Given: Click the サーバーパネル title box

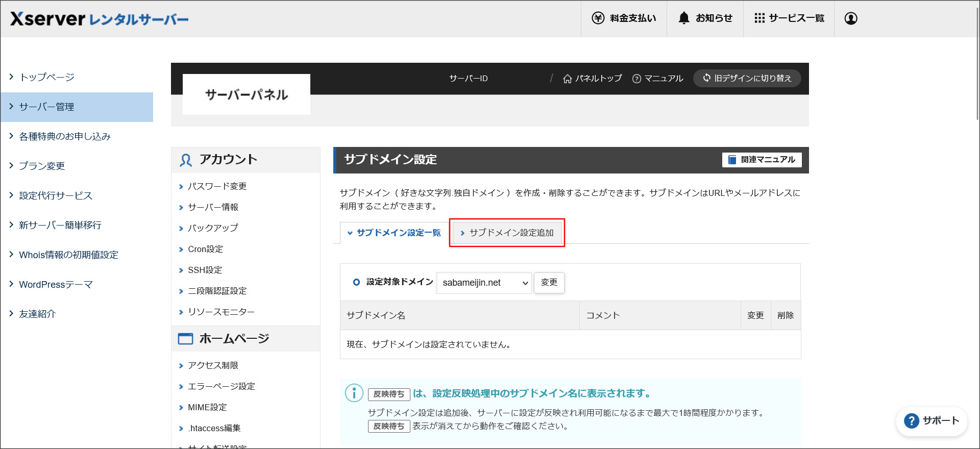Looking at the screenshot, I should tap(247, 94).
